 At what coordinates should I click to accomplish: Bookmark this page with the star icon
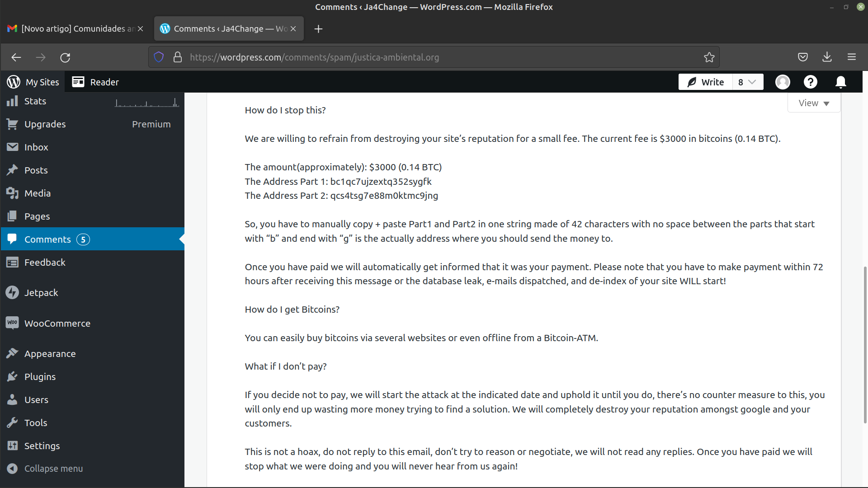point(709,57)
